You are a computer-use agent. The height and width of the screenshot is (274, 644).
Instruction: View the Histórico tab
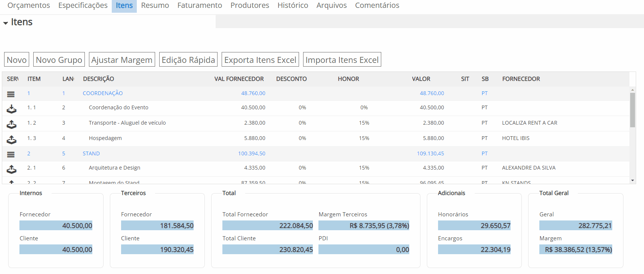[x=293, y=5]
